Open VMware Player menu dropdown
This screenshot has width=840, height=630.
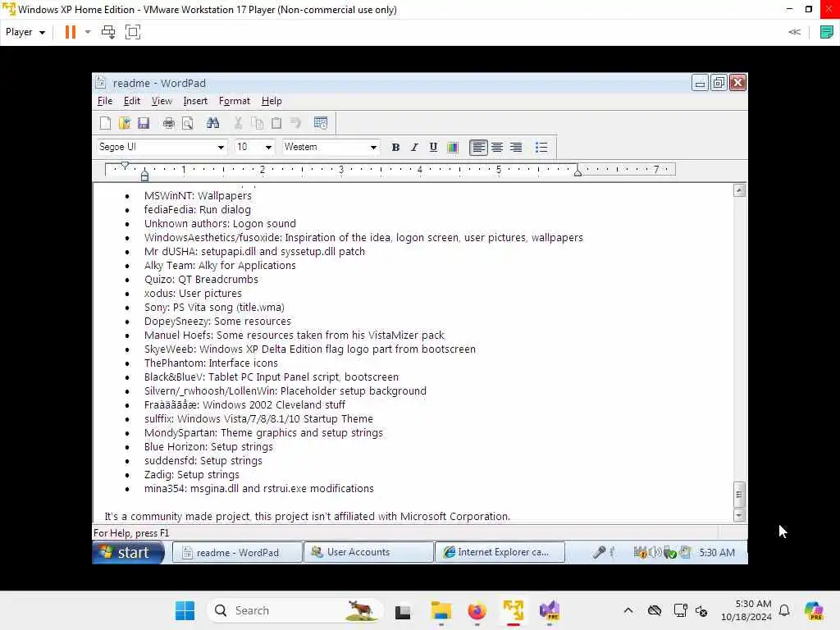(x=25, y=32)
